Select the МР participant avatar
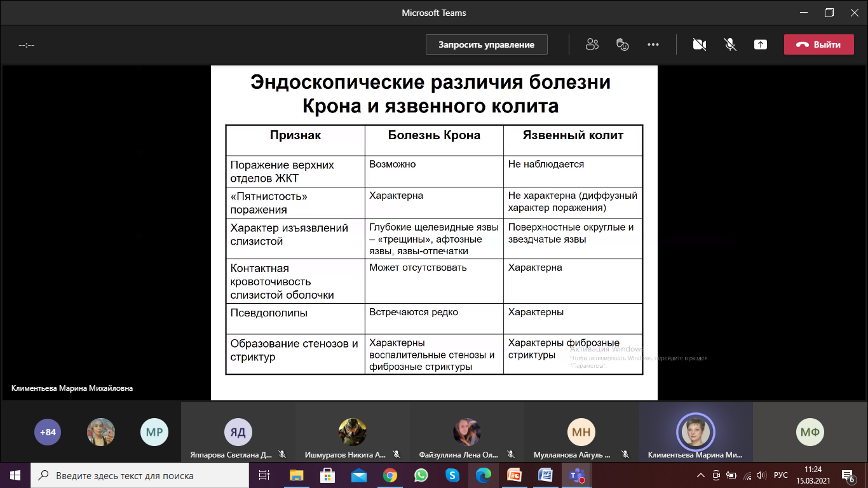868x488 pixels. pos(154,432)
